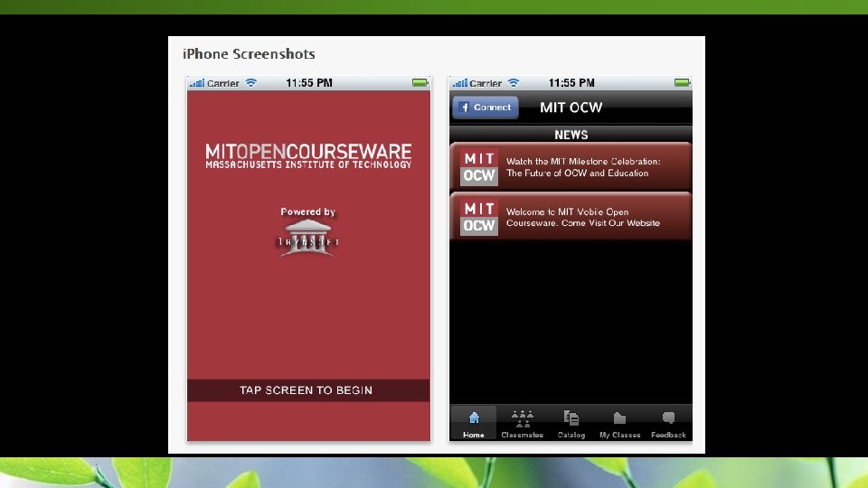
Task: Click the battery icon in the left phone status bar
Action: 420,83
